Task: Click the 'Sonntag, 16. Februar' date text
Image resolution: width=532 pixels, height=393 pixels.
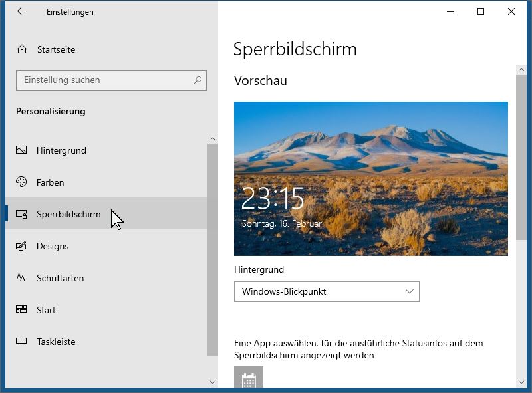Action: point(281,223)
